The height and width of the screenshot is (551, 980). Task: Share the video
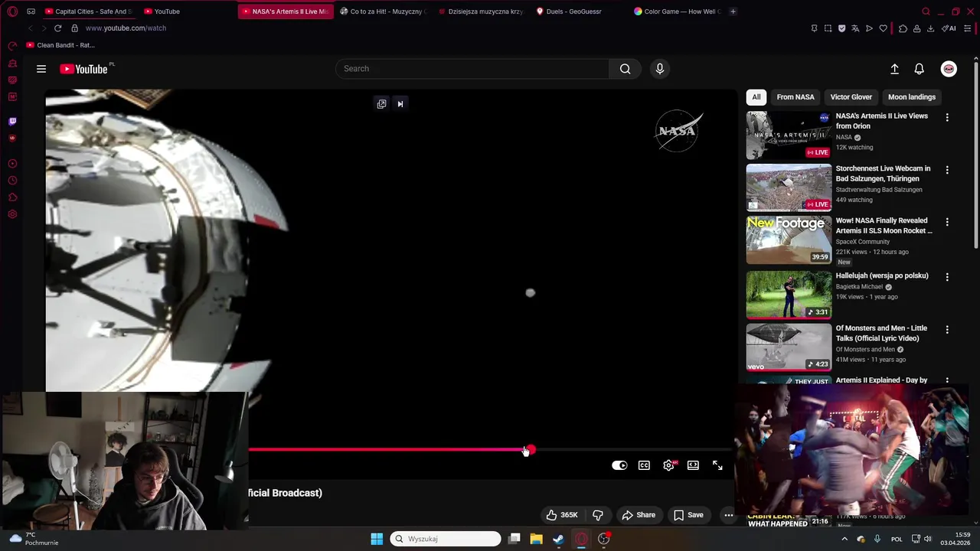[x=639, y=515]
